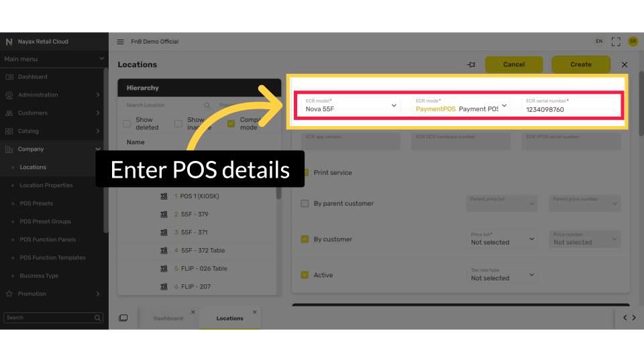
Task: Open the ECR mode dropdown
Action: coord(461,106)
